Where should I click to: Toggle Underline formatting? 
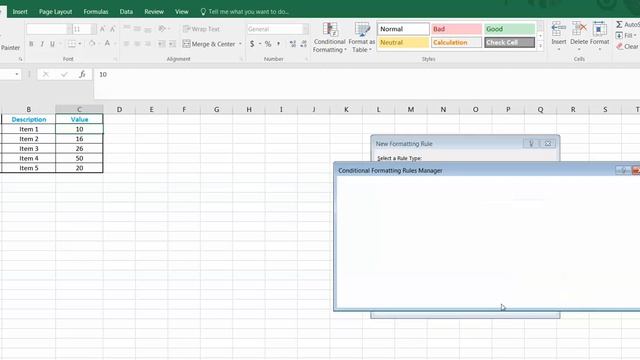pos(52,44)
